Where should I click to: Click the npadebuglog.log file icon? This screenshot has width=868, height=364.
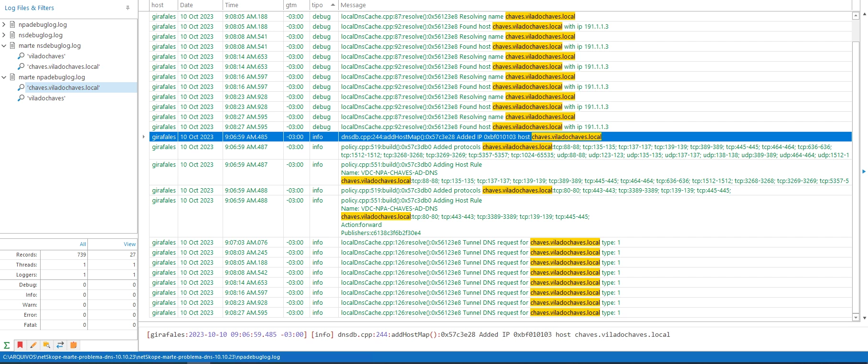13,24
